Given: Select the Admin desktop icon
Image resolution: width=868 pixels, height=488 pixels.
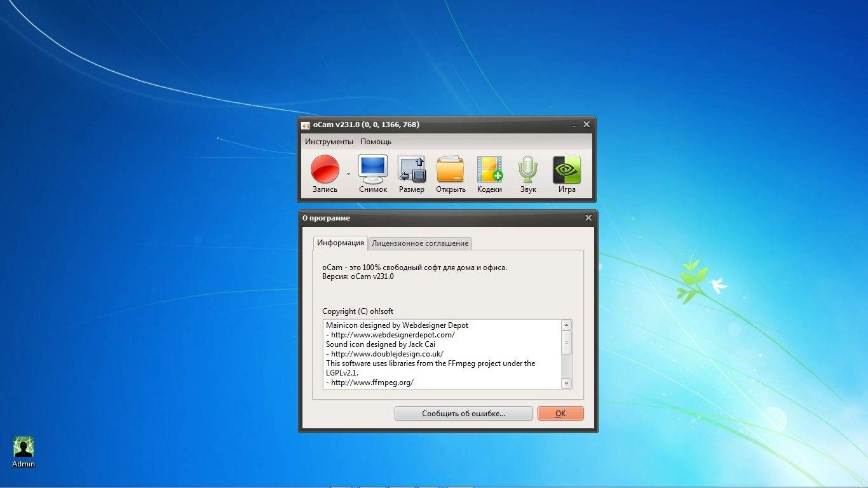Looking at the screenshot, I should pyautogui.click(x=24, y=452).
